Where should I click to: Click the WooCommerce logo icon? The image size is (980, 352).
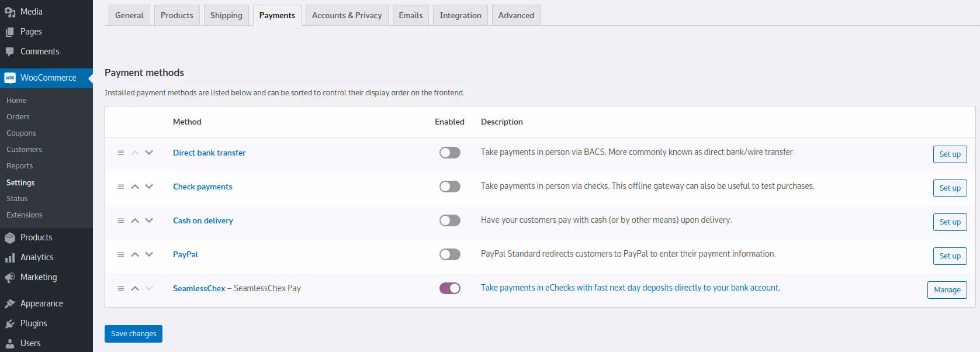(x=10, y=78)
